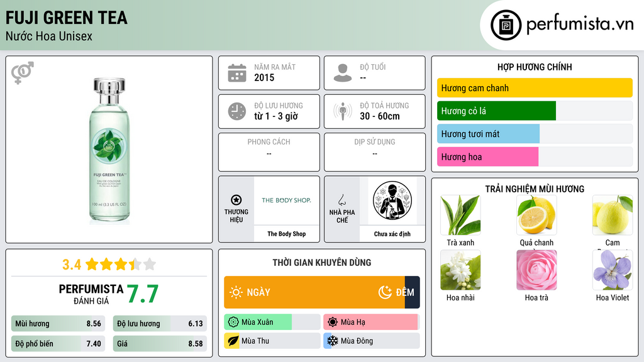Click the Nước Hoa Unisex subtitle

49,36
